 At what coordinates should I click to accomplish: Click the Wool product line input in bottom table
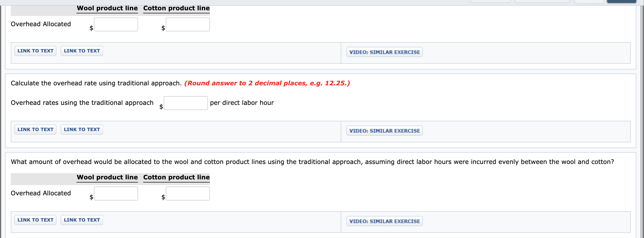click(116, 194)
